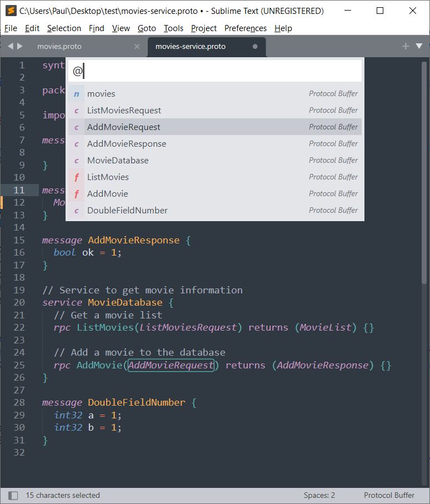430x504 pixels.
Task: Click 'Protocol Buffer' label beside movies symbol
Action: 333,93
